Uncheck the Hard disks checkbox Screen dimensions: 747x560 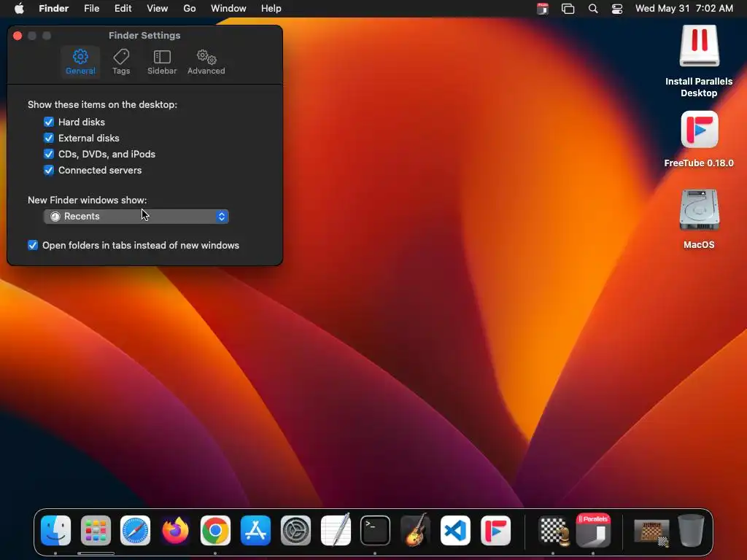tap(49, 122)
